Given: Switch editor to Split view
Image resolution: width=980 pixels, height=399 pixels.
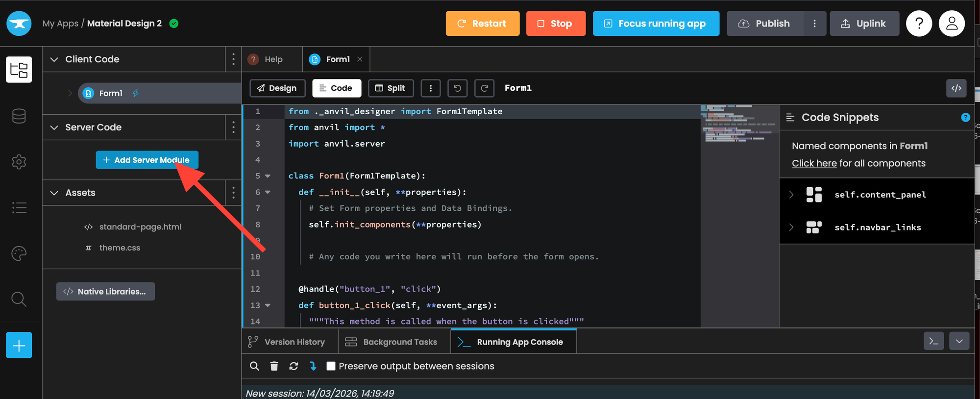Looking at the screenshot, I should [x=391, y=88].
